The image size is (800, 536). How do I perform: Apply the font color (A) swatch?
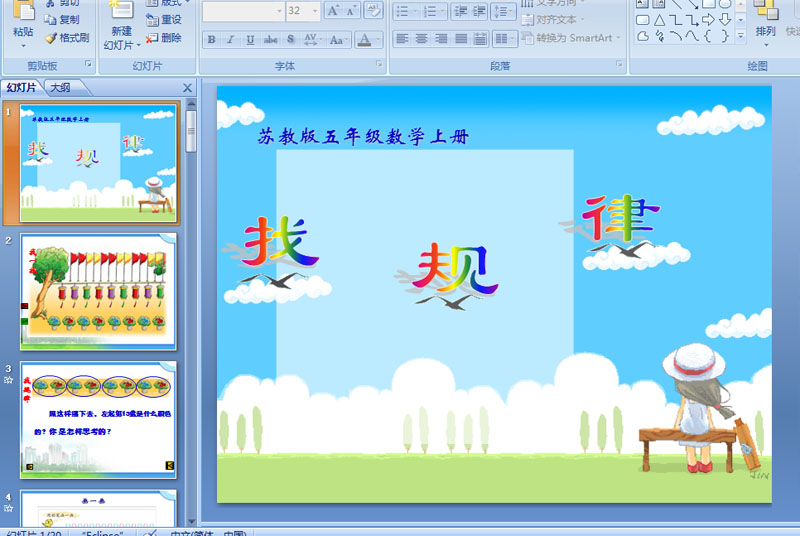tap(364, 39)
